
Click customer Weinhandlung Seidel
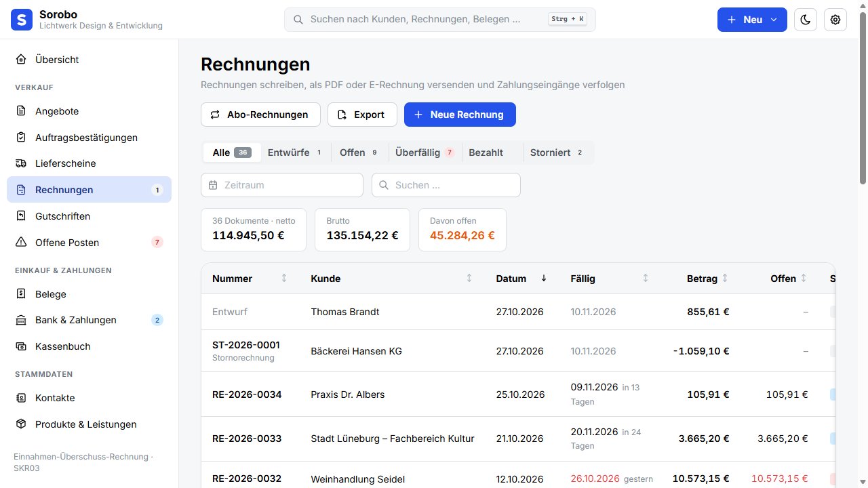(x=358, y=479)
